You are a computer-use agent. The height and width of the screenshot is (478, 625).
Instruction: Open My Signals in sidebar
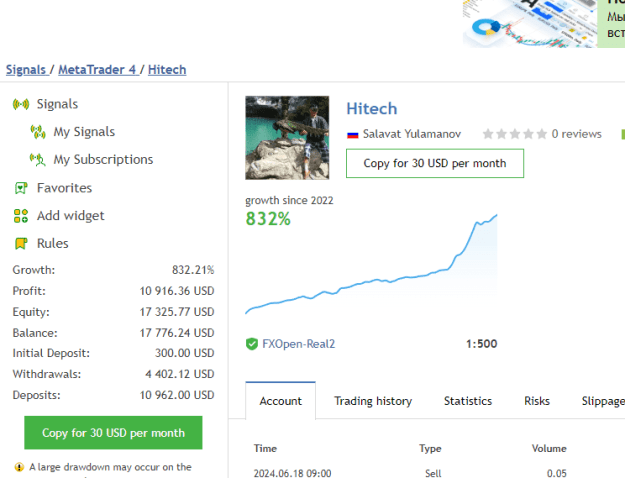84,132
